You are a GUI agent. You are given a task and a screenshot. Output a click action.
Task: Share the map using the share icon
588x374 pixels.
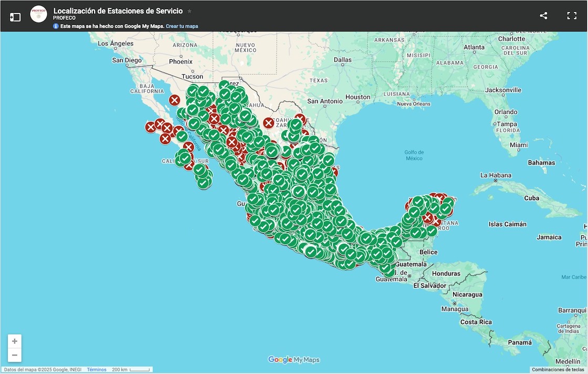[x=543, y=16]
